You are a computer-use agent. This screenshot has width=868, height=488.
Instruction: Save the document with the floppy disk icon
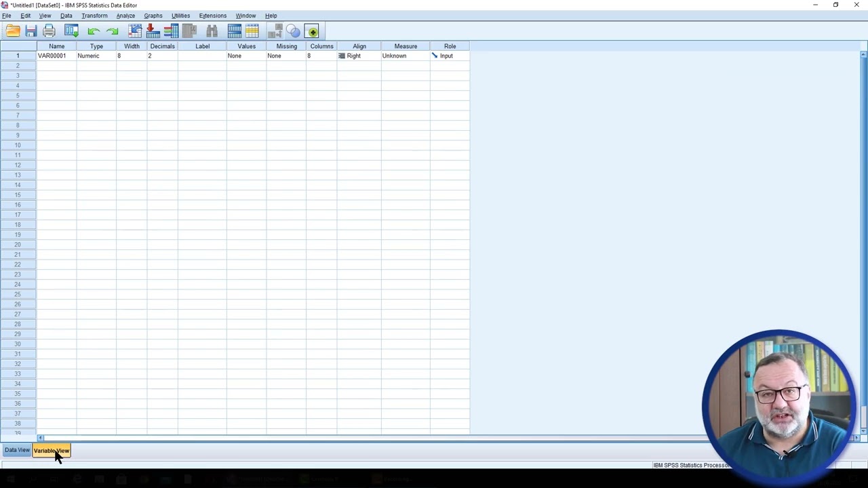[31, 31]
